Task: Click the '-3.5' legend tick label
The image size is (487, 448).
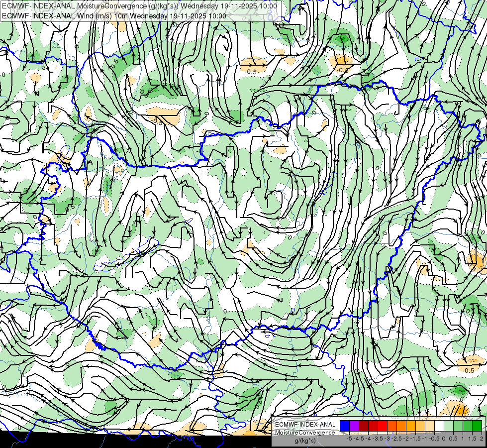Action: point(378,439)
